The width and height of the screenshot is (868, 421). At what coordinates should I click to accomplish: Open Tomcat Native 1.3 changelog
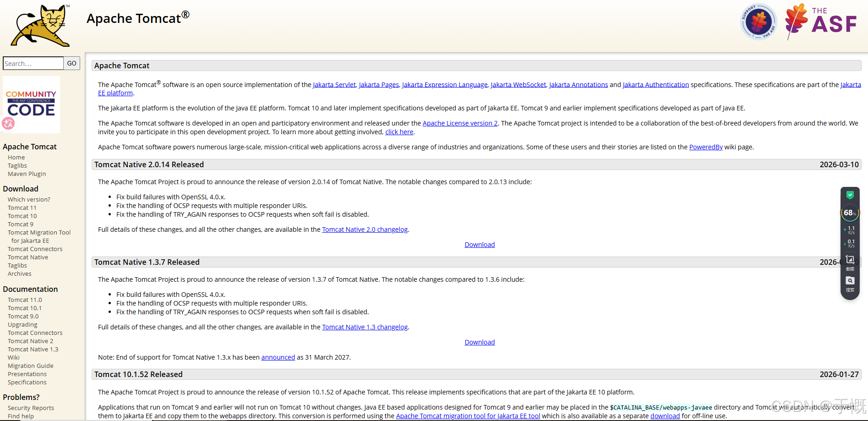tap(365, 327)
